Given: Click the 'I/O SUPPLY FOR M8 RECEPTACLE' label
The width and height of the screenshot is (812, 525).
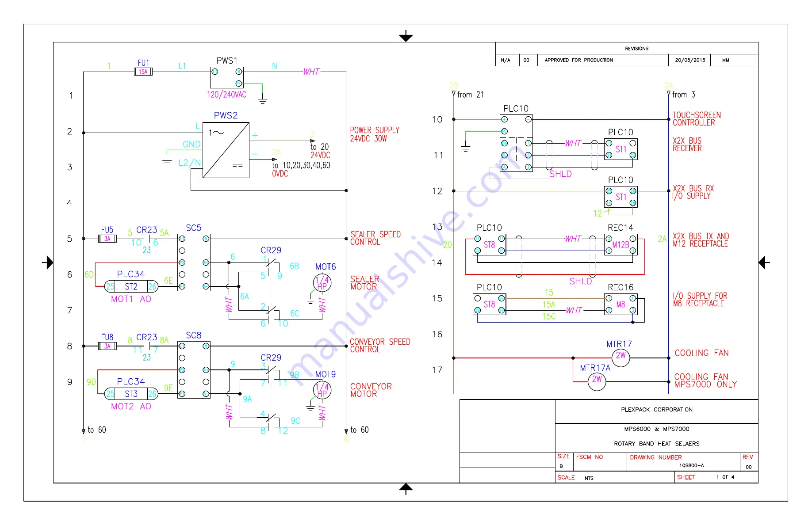Looking at the screenshot, I should (700, 300).
